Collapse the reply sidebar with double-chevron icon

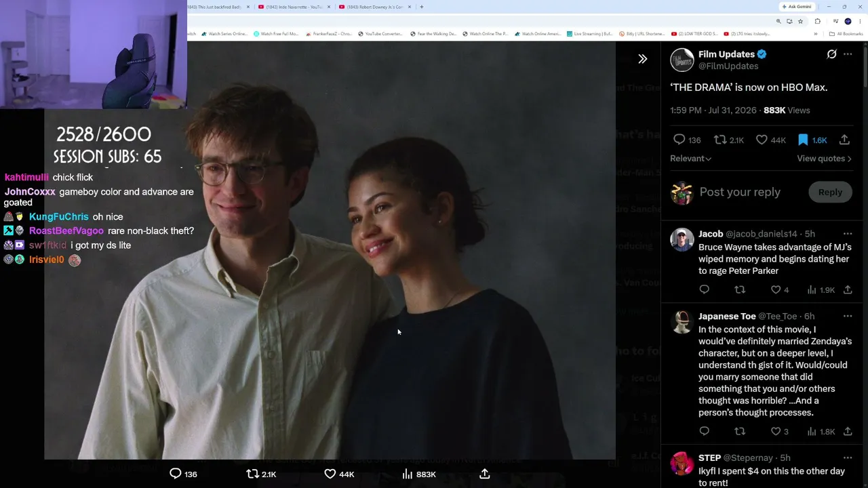pyautogui.click(x=642, y=59)
